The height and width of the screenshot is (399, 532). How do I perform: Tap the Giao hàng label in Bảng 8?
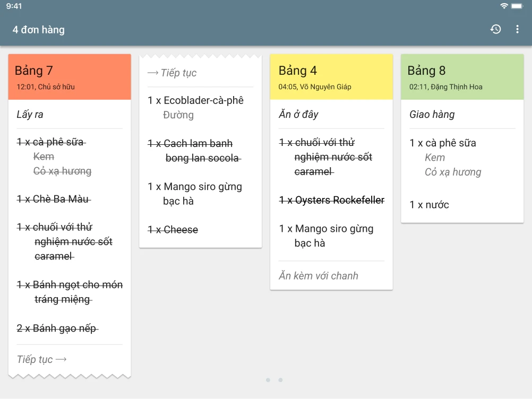click(432, 114)
